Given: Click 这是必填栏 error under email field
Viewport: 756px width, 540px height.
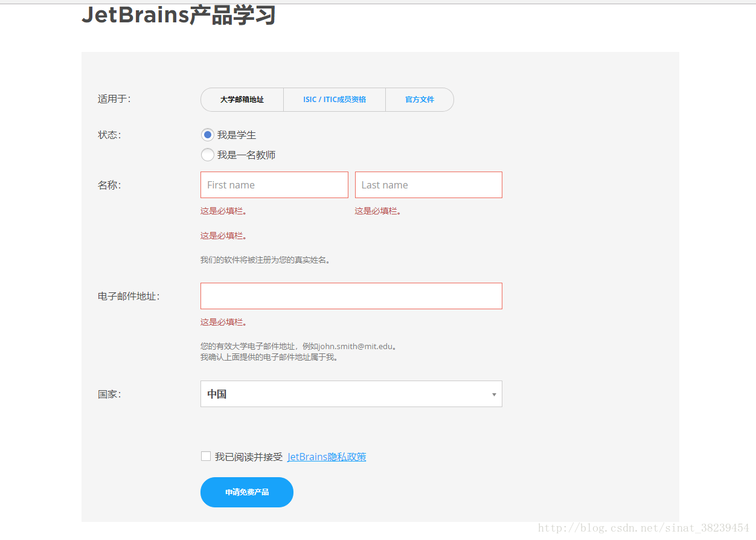Looking at the screenshot, I should [224, 322].
